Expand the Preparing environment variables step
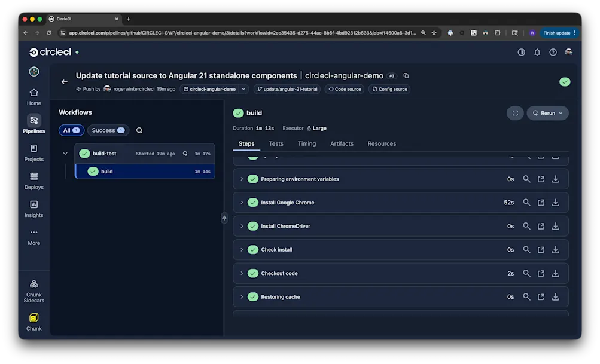The height and width of the screenshot is (364, 600). click(x=242, y=179)
